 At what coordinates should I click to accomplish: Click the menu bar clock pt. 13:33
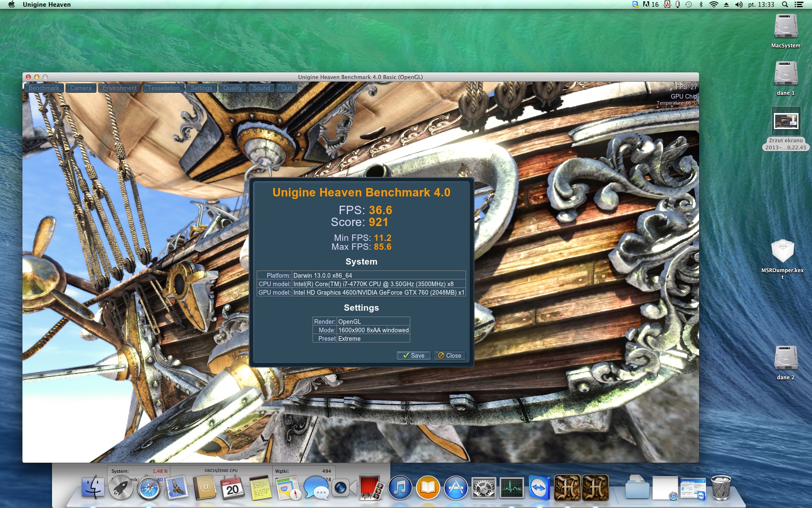761,5
